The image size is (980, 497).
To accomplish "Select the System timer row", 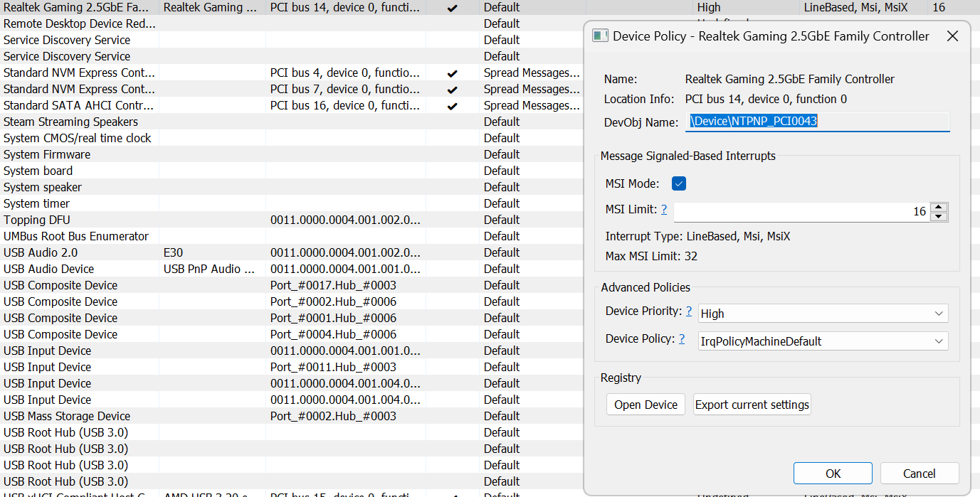I will (292, 203).
